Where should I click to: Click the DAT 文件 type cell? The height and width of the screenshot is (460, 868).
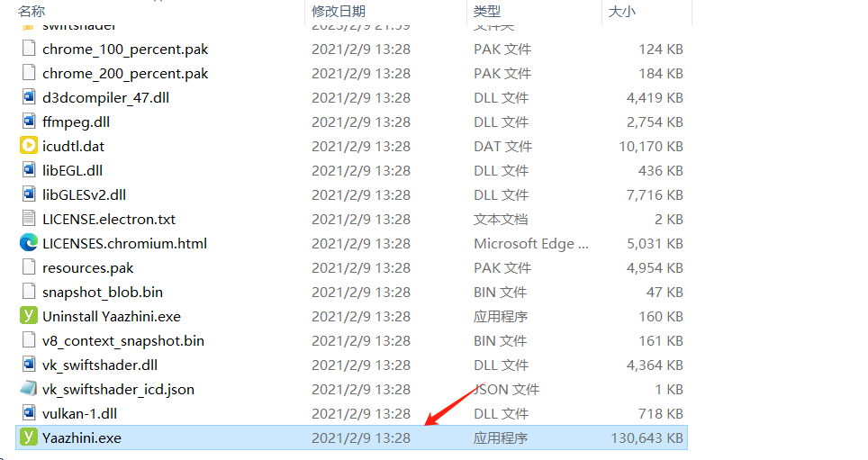pos(502,146)
